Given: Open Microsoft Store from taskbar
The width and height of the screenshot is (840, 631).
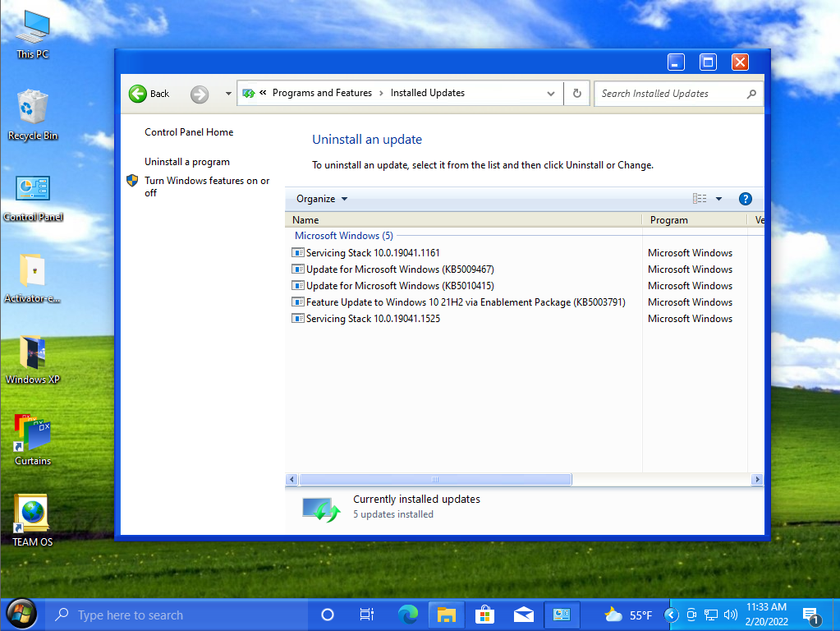Looking at the screenshot, I should tap(484, 615).
